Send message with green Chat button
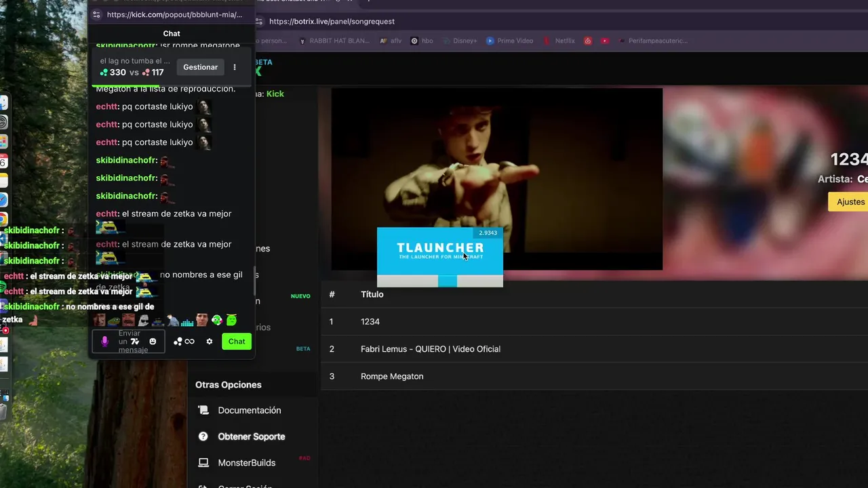The image size is (868, 488). [237, 342]
